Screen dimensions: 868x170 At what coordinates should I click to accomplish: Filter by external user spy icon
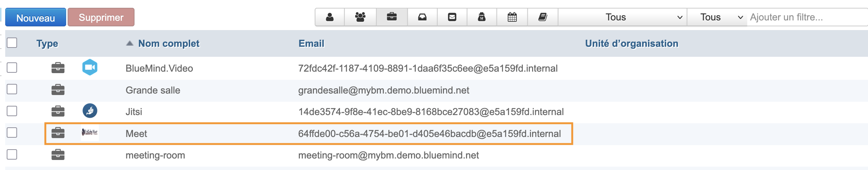[482, 17]
